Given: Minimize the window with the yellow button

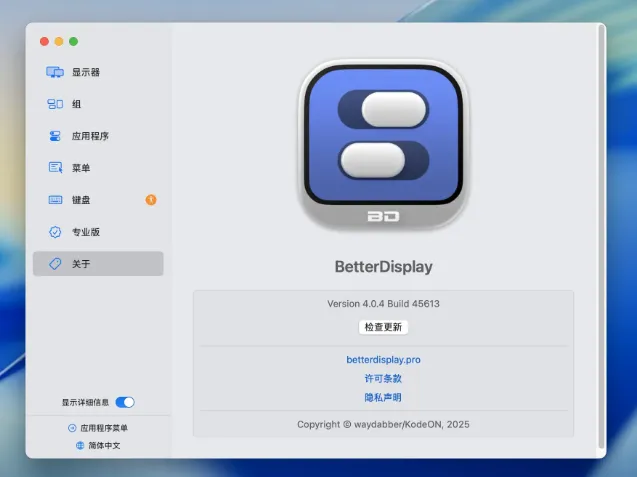Looking at the screenshot, I should coord(59,41).
